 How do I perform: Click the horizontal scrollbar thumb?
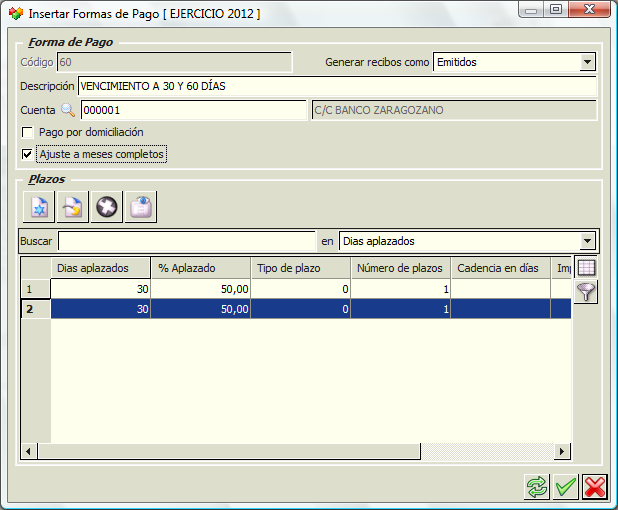pos(229,451)
